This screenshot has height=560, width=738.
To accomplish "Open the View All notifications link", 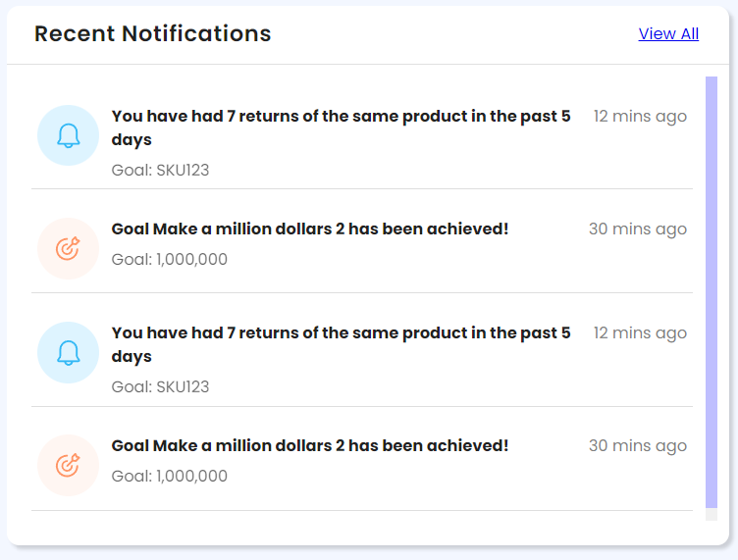I will (x=668, y=34).
